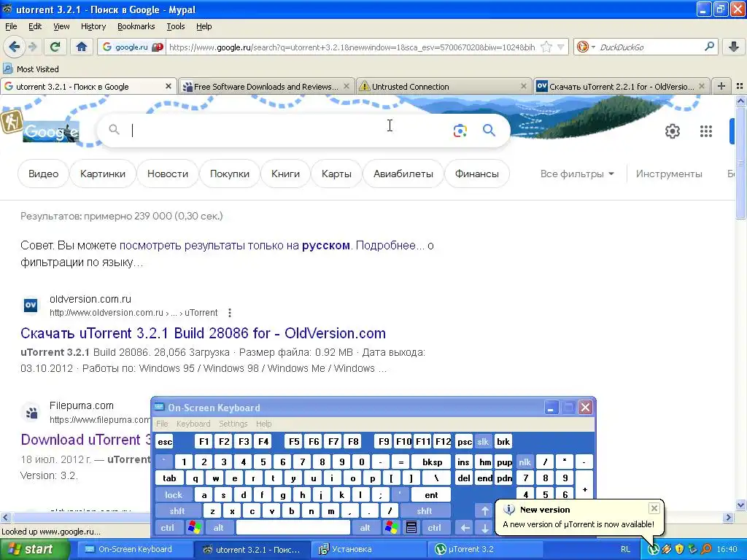Open the Settings menu in On-Screen Keyboard
Viewport: 747px width, 560px height.
click(x=233, y=424)
